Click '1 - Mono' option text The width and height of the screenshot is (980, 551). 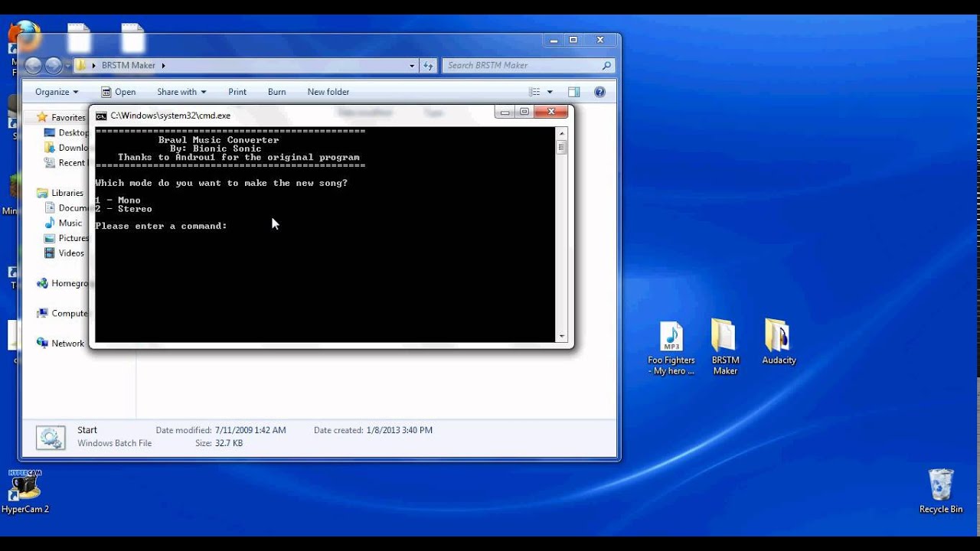[x=118, y=201]
